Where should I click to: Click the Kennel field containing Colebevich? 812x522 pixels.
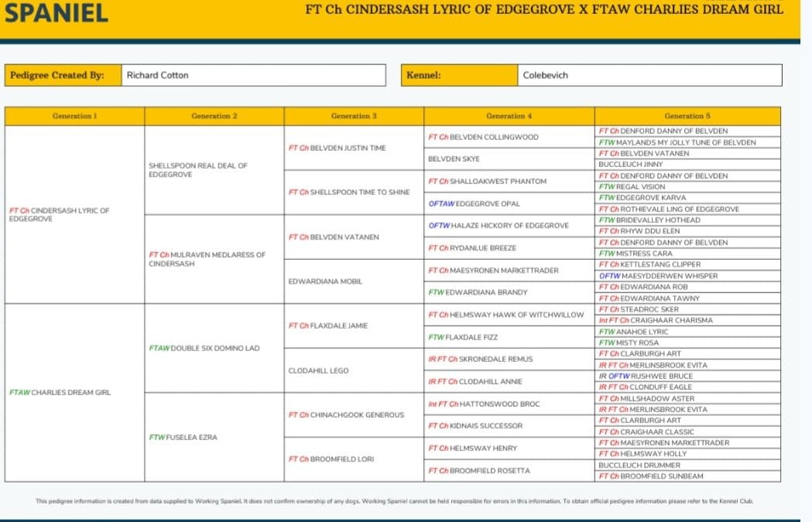pos(649,75)
